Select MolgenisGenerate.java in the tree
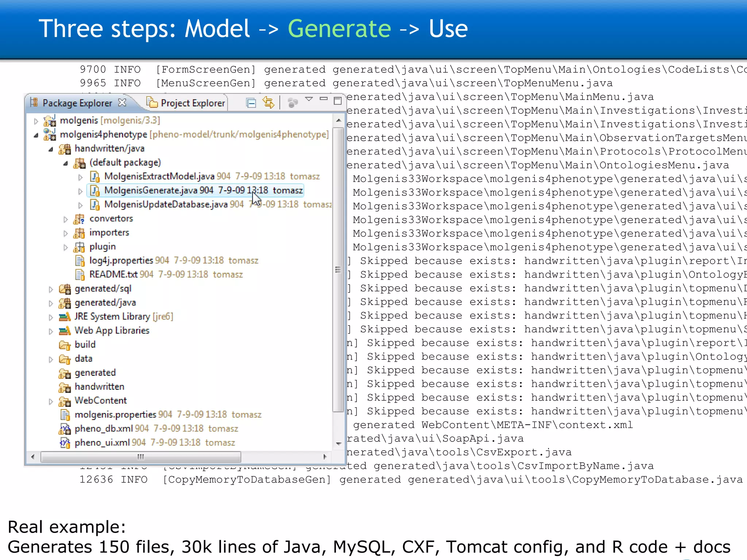This screenshot has width=747, height=560. pyautogui.click(x=195, y=191)
